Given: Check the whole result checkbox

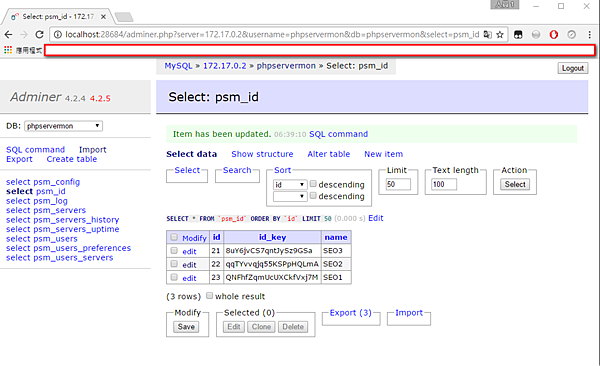Looking at the screenshot, I should (x=209, y=296).
